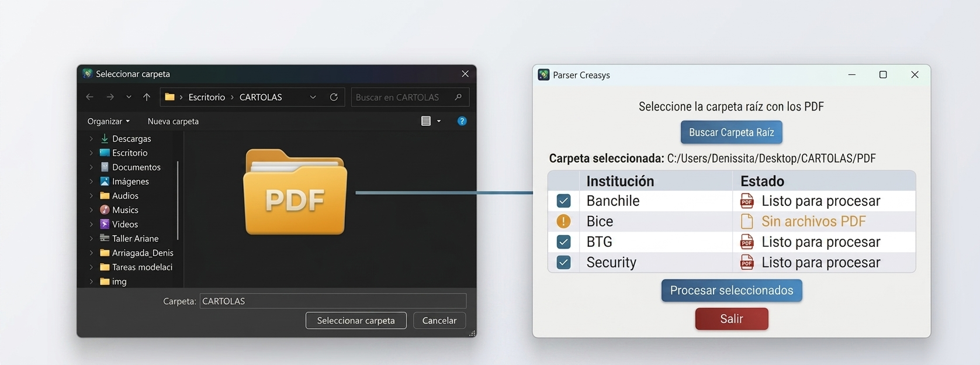Image resolution: width=980 pixels, height=365 pixels.
Task: Click the BTG PDF status icon
Action: pos(747,242)
